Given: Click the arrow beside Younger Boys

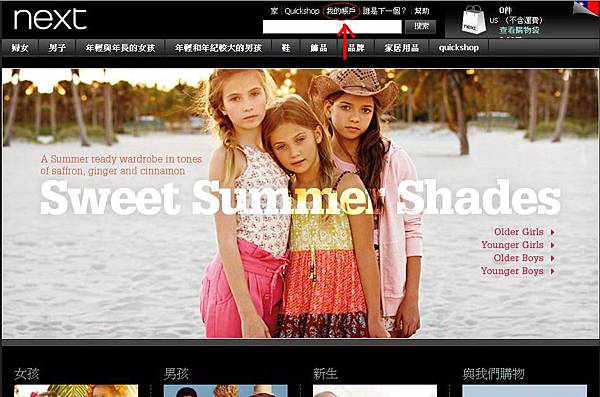Looking at the screenshot, I should point(552,271).
